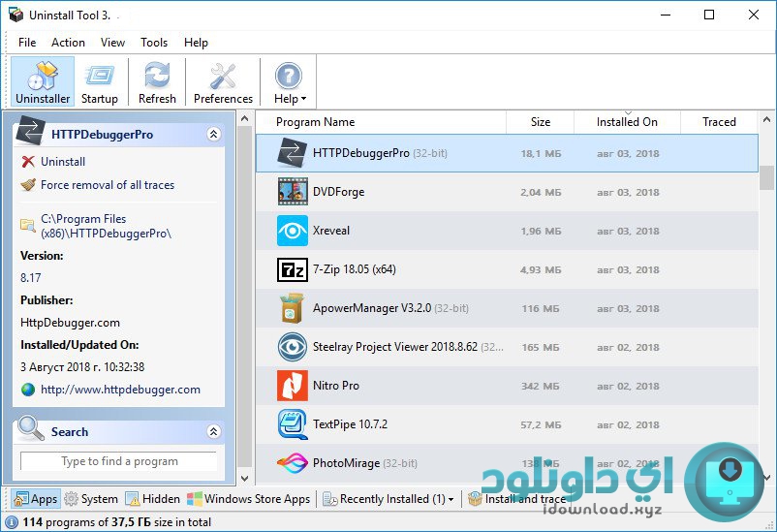Open the http://www.httpdebugger.com link
Image resolution: width=777 pixels, height=532 pixels.
click(x=120, y=390)
